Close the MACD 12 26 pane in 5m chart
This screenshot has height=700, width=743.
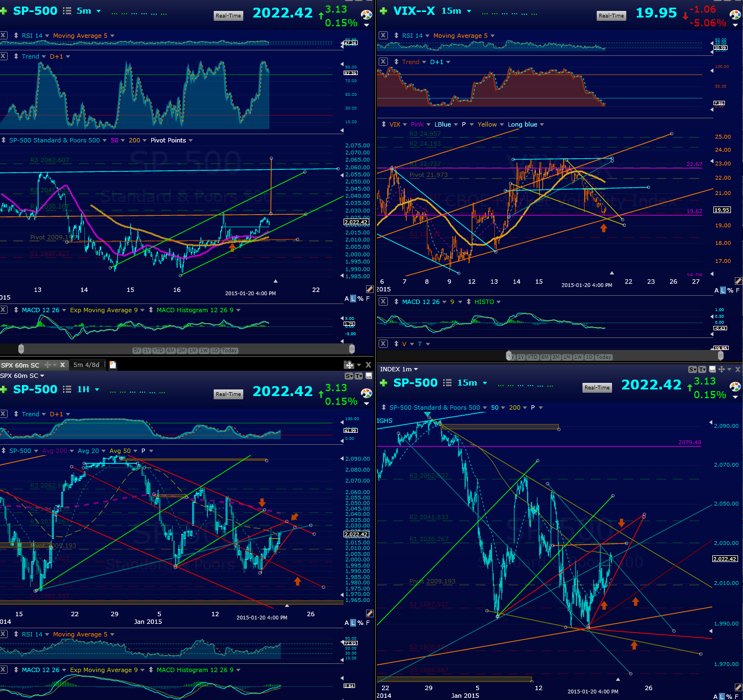pos(3,310)
